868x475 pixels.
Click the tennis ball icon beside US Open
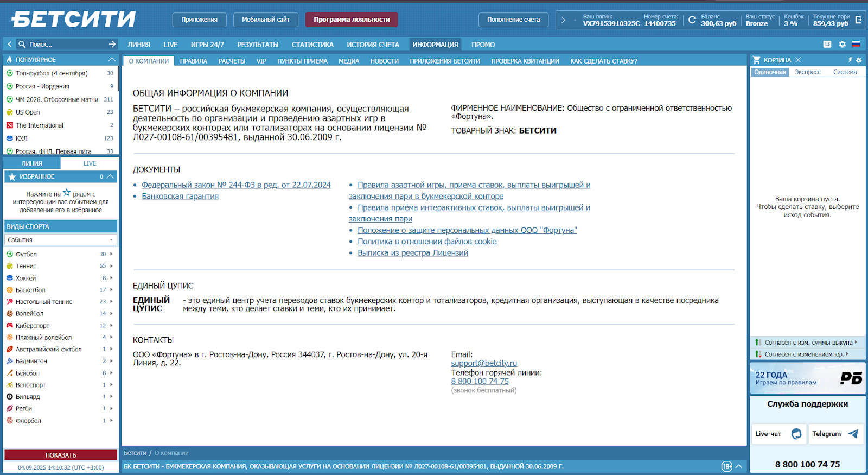[10, 112]
